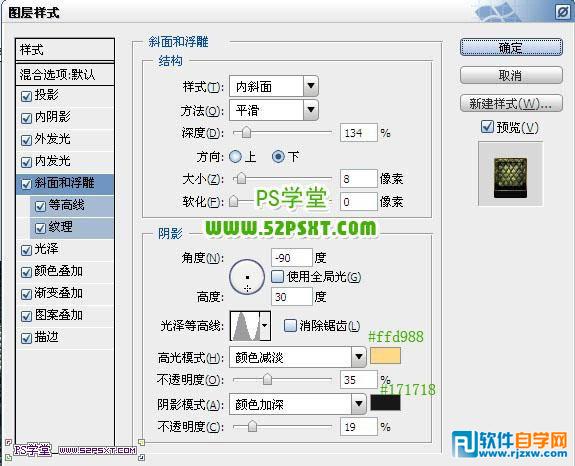Click the 确定 button

pos(511,47)
